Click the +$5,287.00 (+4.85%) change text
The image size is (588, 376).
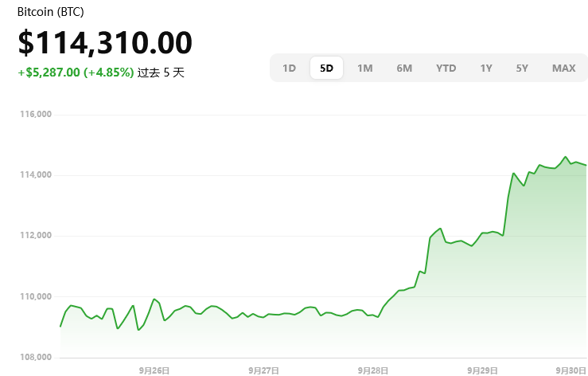pyautogui.click(x=76, y=72)
